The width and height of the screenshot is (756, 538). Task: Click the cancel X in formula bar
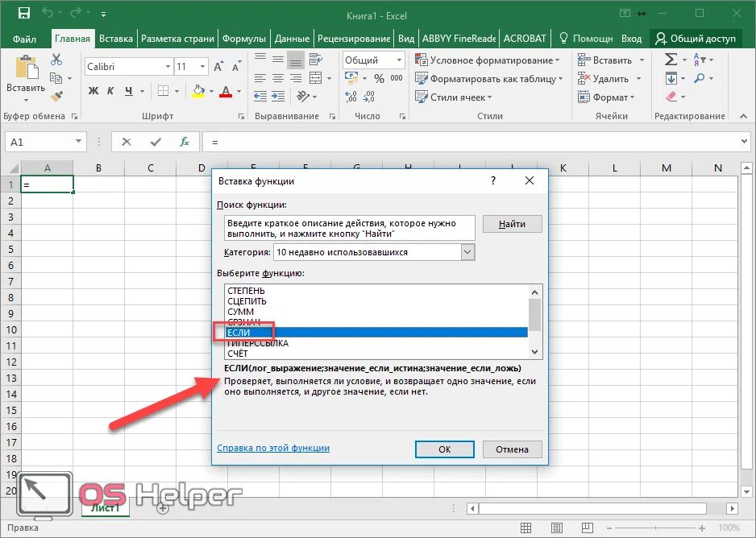(x=127, y=142)
